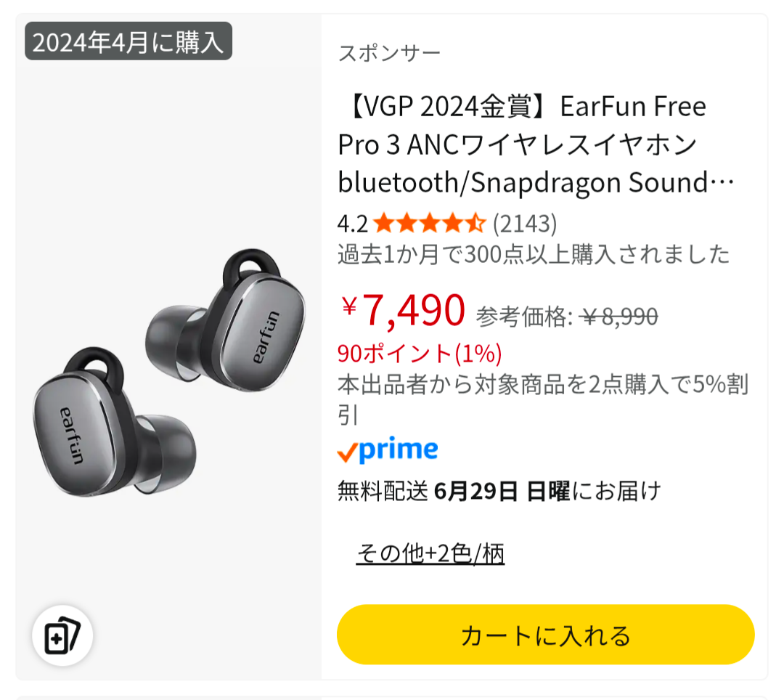
Task: Tap the find similar items icon
Action: [x=62, y=635]
